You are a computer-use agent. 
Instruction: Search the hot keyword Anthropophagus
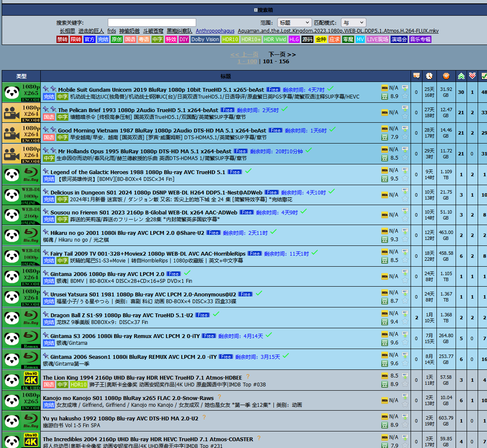[x=215, y=31]
